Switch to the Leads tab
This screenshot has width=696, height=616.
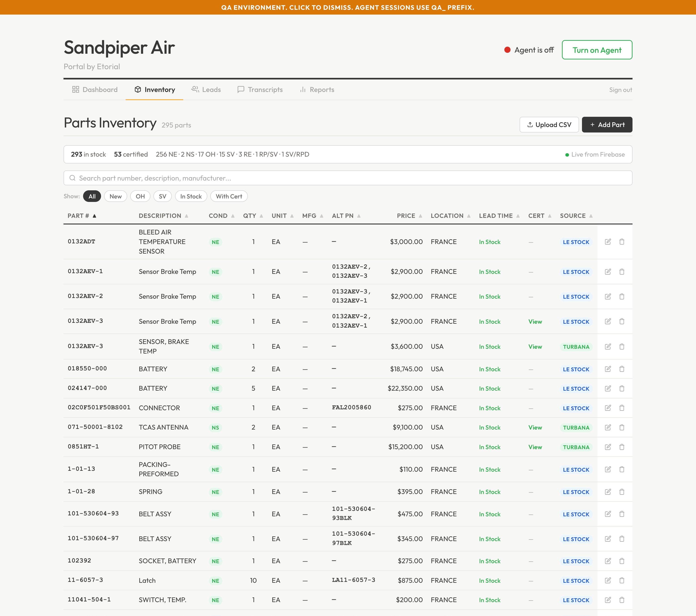click(206, 89)
